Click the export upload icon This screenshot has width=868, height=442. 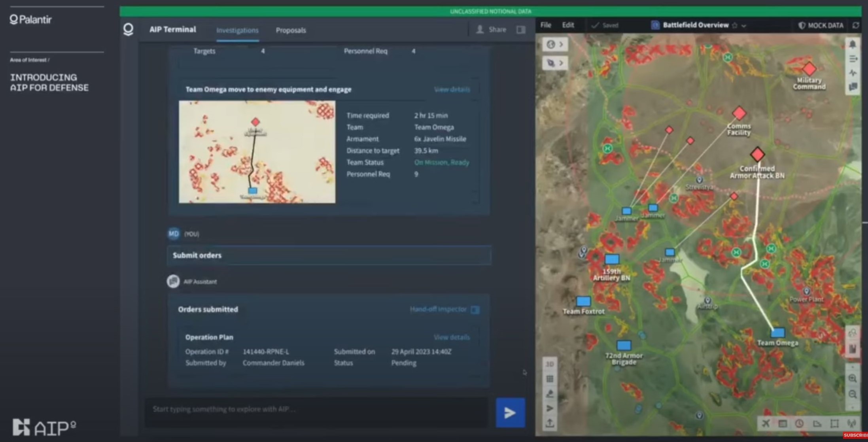[x=550, y=423]
